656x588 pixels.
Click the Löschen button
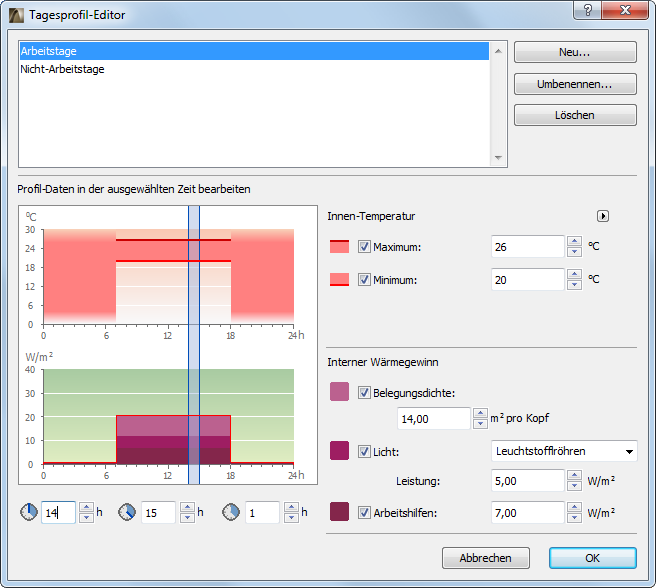[x=575, y=115]
